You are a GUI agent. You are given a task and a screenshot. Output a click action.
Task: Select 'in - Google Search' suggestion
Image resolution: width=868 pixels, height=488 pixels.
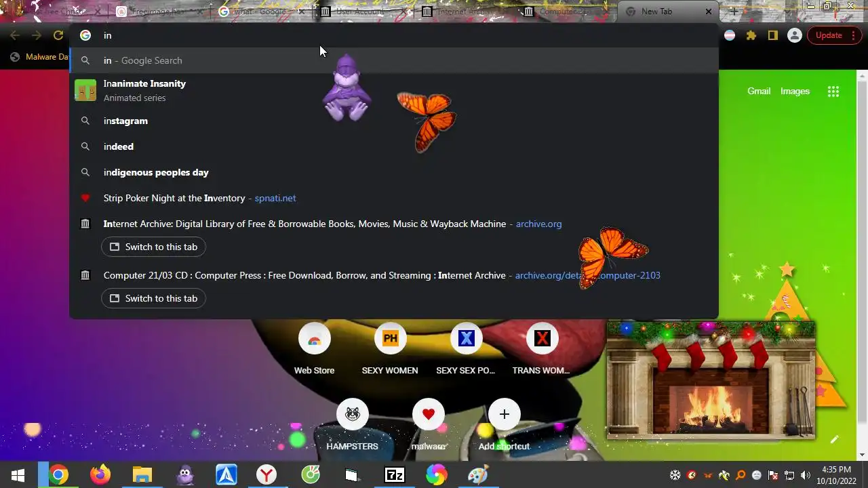(x=394, y=60)
